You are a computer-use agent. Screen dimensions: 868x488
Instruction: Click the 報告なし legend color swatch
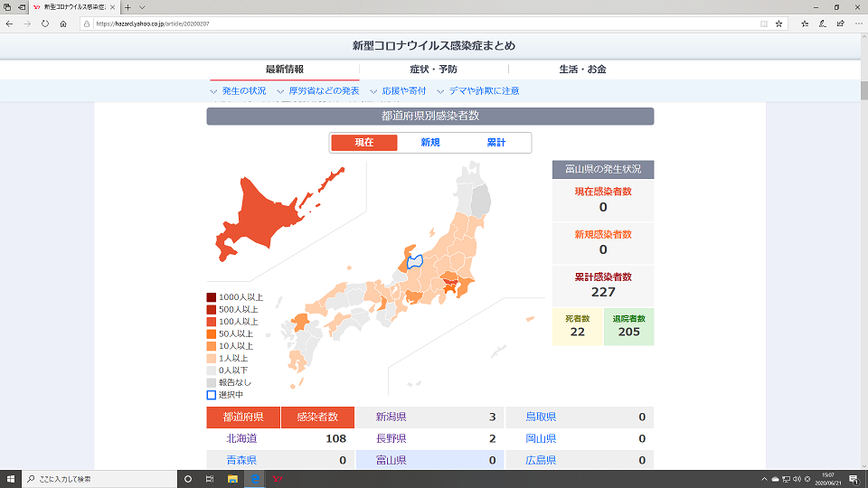[x=211, y=382]
